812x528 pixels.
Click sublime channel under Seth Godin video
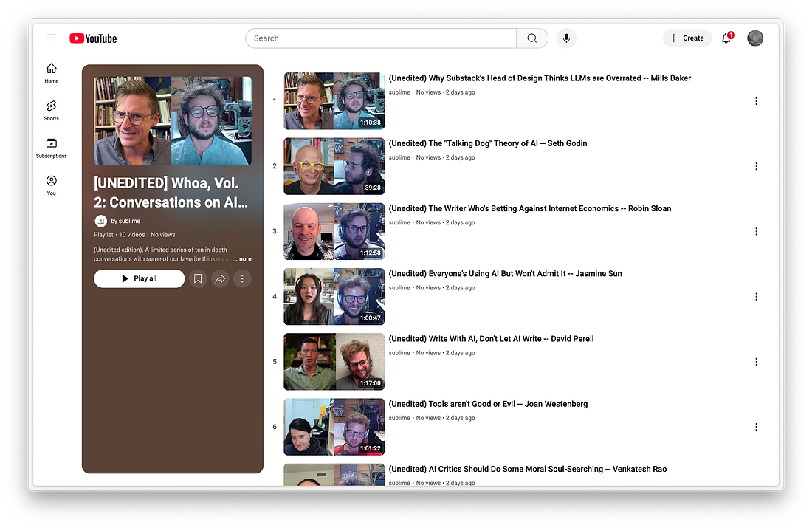tap(399, 157)
